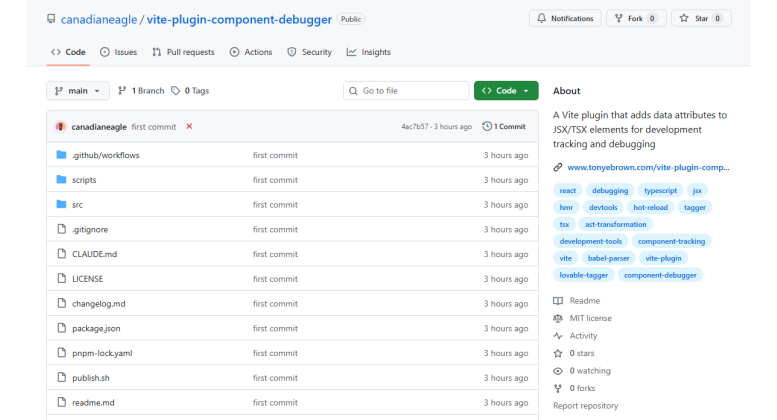The image size is (777, 420).
Task: View the 1 Branch link
Action: (x=141, y=91)
